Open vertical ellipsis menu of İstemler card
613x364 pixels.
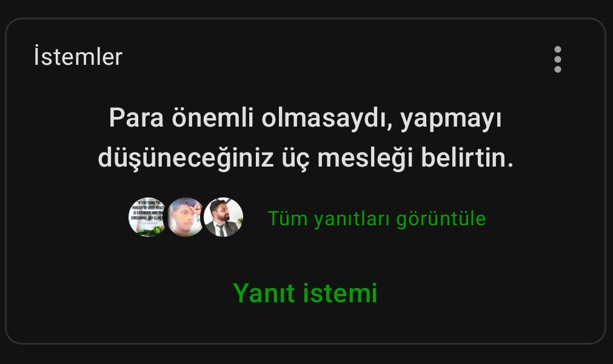tap(558, 59)
